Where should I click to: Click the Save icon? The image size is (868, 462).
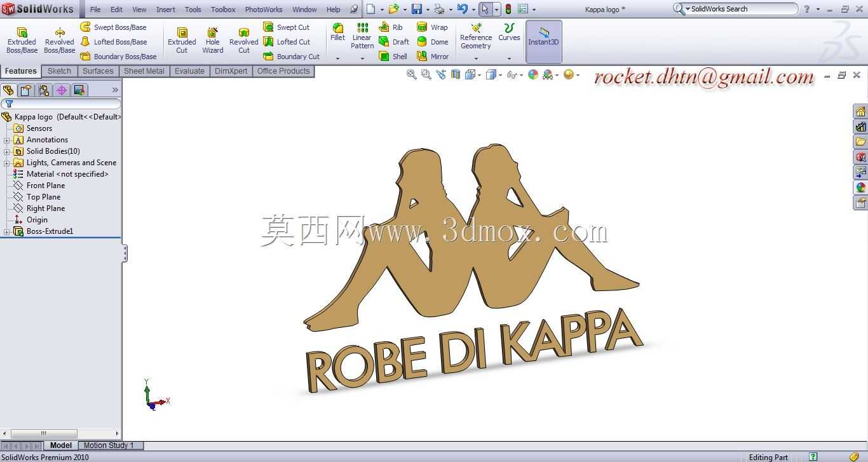pos(417,9)
